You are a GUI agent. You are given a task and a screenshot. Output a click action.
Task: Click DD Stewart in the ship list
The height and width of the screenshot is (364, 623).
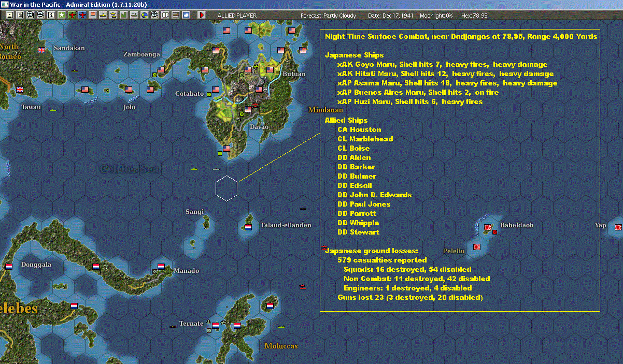pos(358,232)
